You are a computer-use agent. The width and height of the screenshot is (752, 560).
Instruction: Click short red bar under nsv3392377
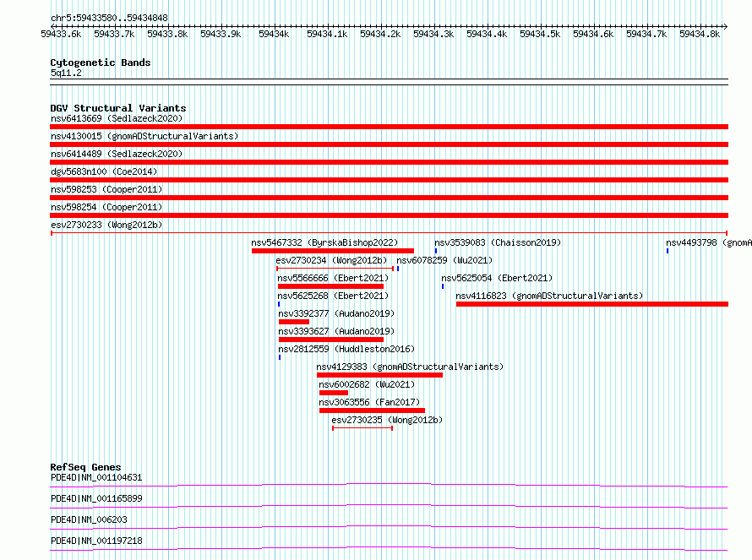coord(294,322)
